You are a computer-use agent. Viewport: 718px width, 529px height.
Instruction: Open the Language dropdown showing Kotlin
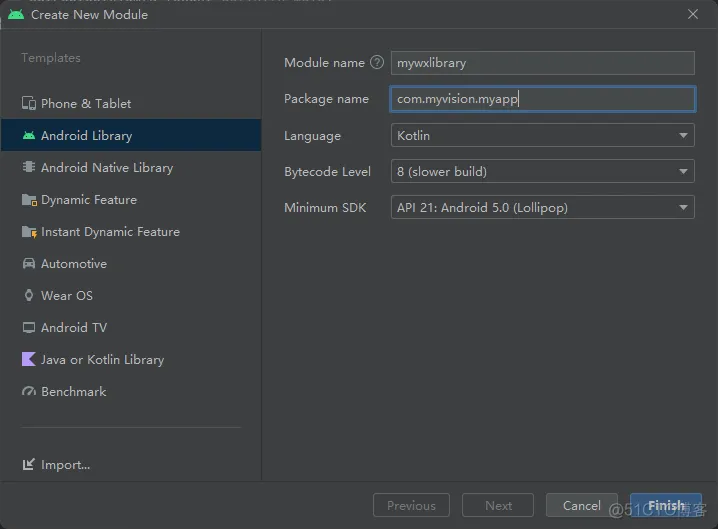pyautogui.click(x=543, y=136)
